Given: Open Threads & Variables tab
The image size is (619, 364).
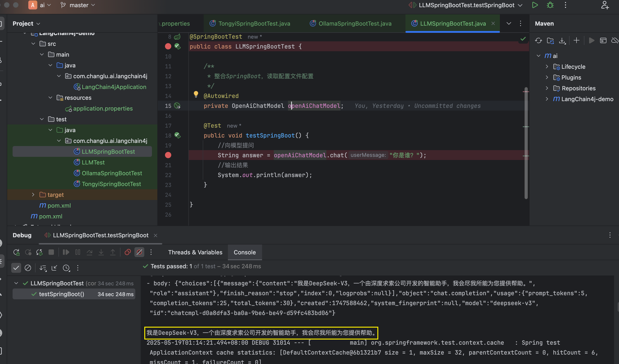Looking at the screenshot, I should coord(195,252).
